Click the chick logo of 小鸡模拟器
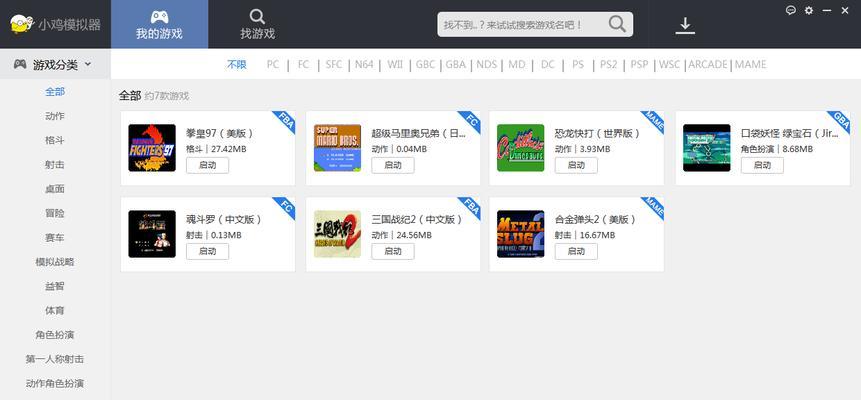The width and height of the screenshot is (861, 400). 21,24
